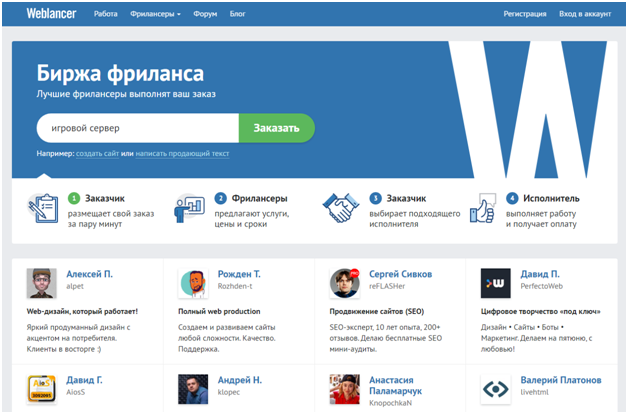Open Рожден Т. profile name
This screenshot has width=628, height=414.
239,274
